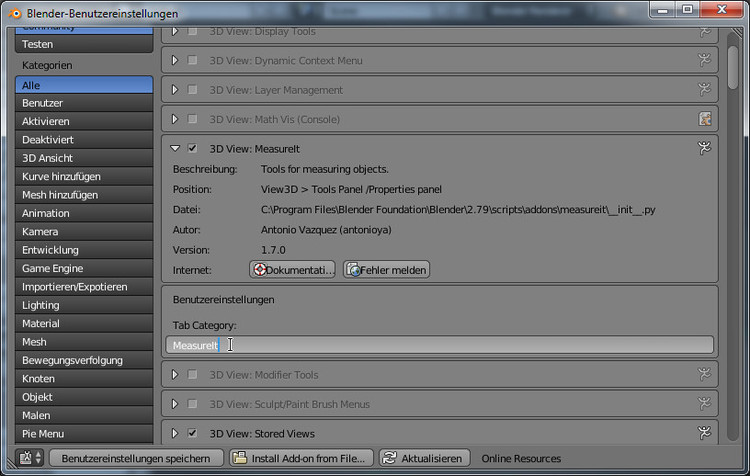Viewport: 750px width, 476px height.
Task: Collapse the MeasureIt add-on details
Action: click(x=175, y=148)
